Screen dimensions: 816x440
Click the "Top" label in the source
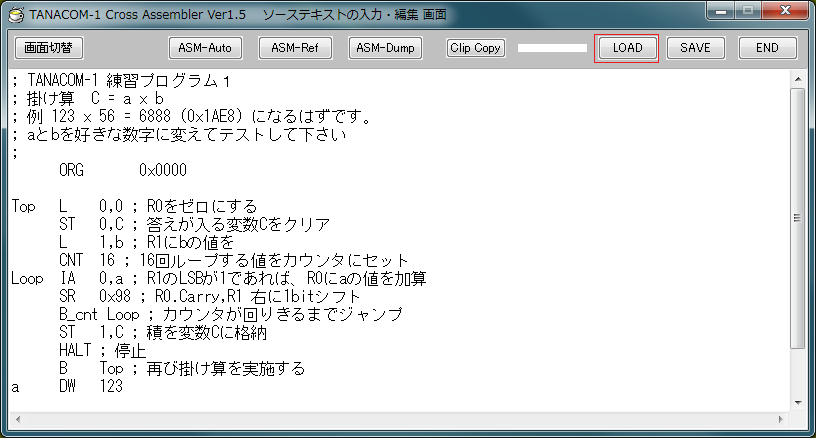tap(24, 206)
